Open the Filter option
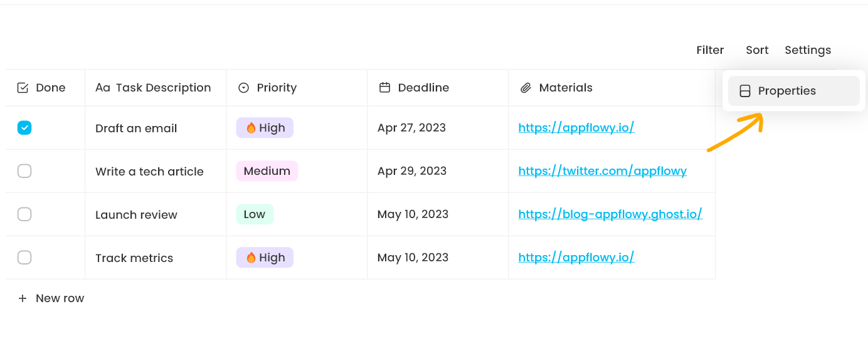The height and width of the screenshot is (356, 868). (710, 50)
